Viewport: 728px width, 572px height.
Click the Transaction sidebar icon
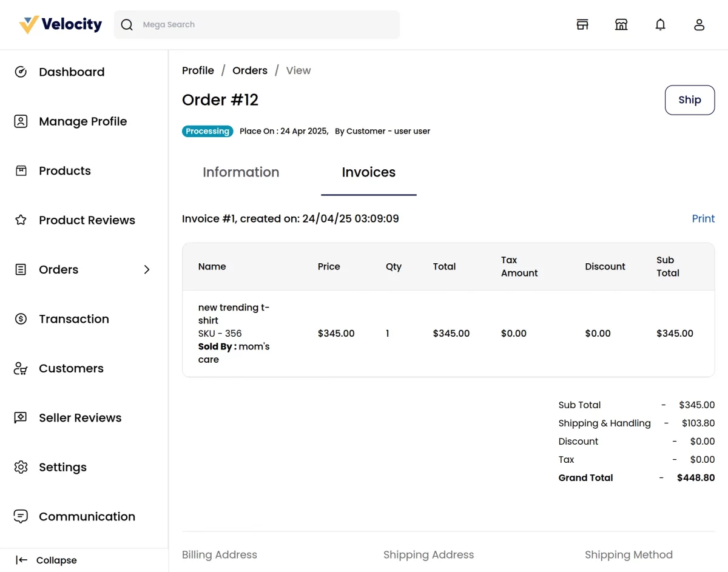point(21,318)
